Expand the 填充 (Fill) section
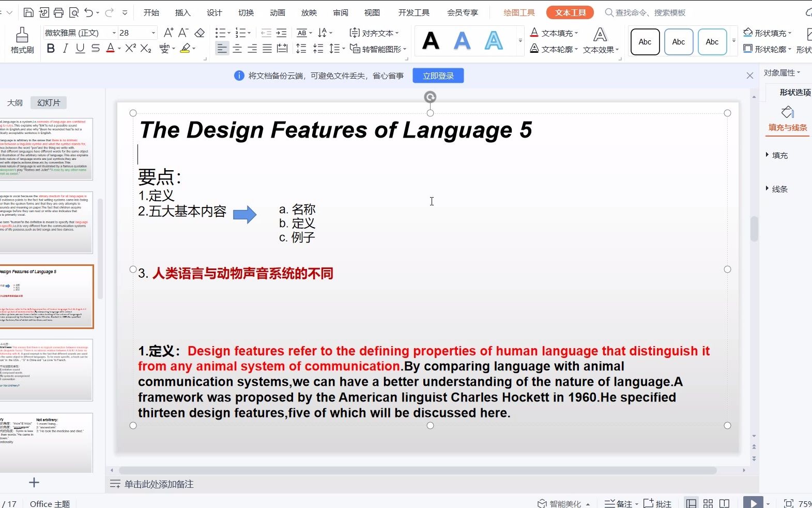 [x=777, y=155]
